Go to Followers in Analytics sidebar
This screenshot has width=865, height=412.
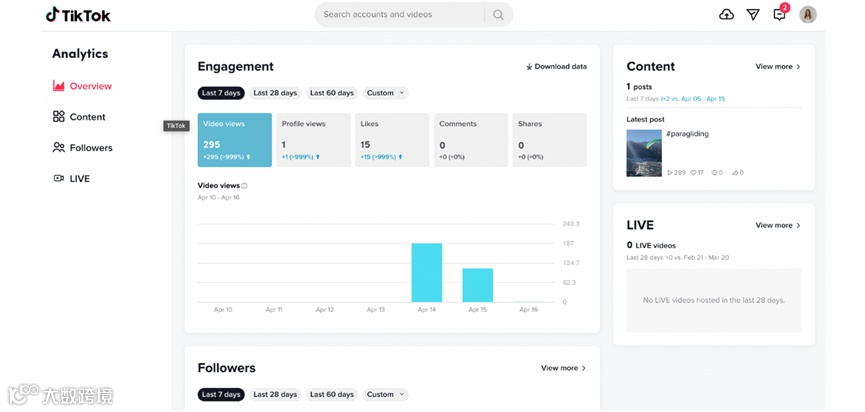click(x=82, y=148)
